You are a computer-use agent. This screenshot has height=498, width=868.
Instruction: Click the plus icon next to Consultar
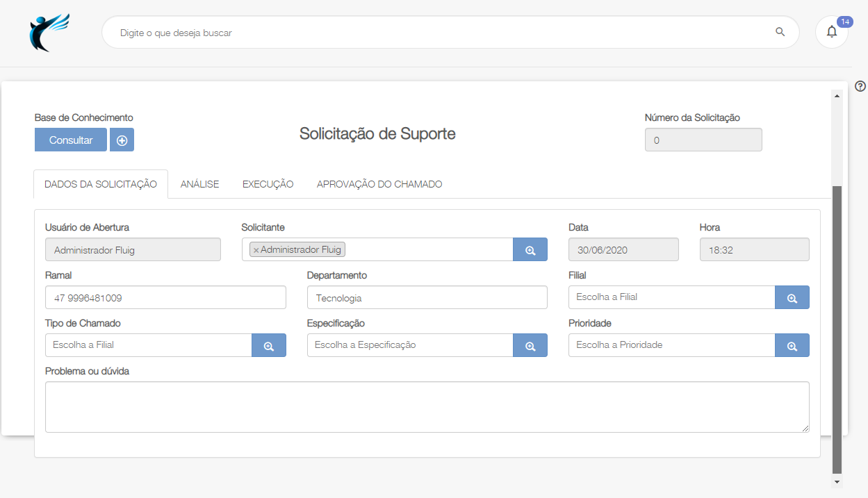tap(122, 140)
